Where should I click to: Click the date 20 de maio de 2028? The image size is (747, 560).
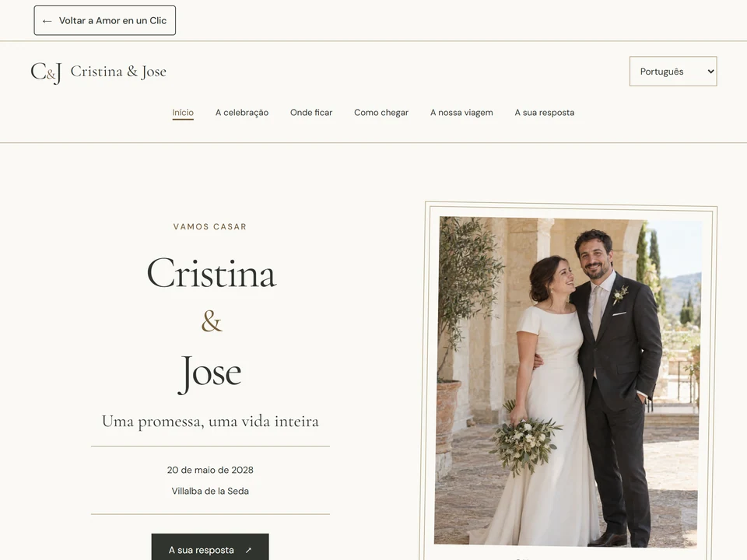tap(210, 470)
